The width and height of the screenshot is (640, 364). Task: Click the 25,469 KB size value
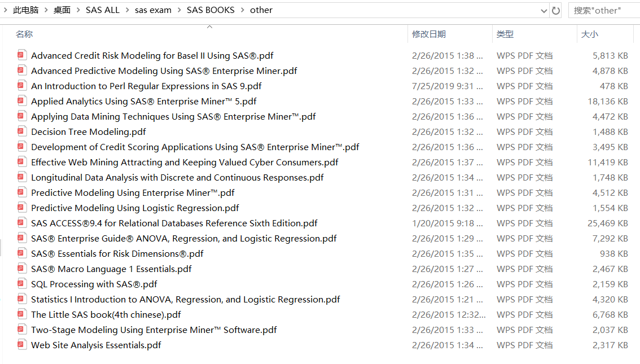point(608,223)
